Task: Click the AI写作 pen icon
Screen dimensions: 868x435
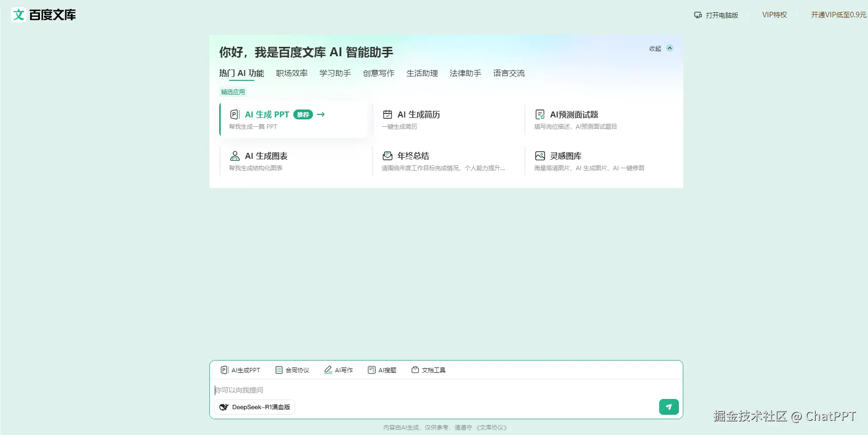Action: (328, 370)
